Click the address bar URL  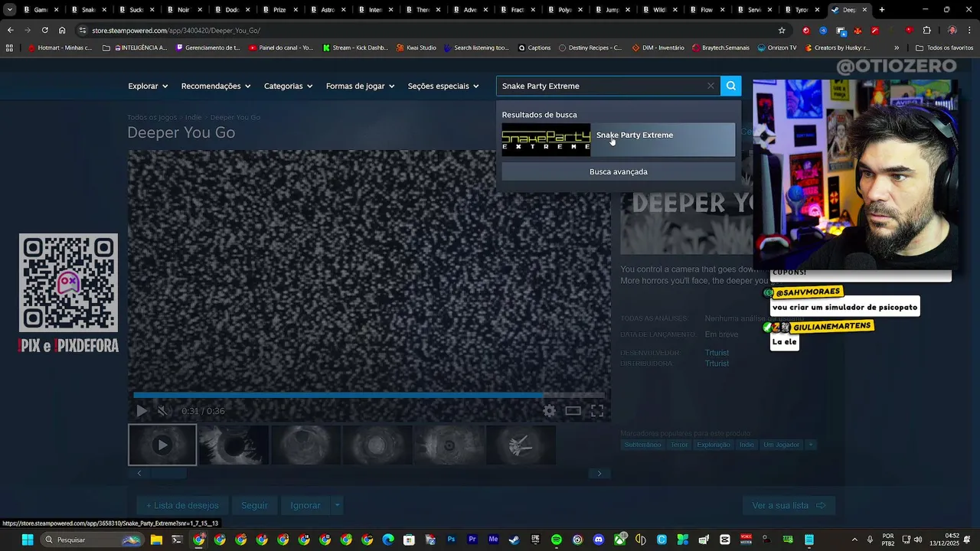(x=176, y=31)
